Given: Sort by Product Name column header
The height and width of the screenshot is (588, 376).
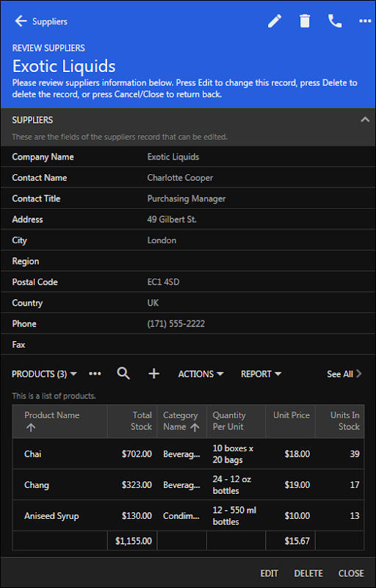Looking at the screenshot, I should (x=60, y=421).
